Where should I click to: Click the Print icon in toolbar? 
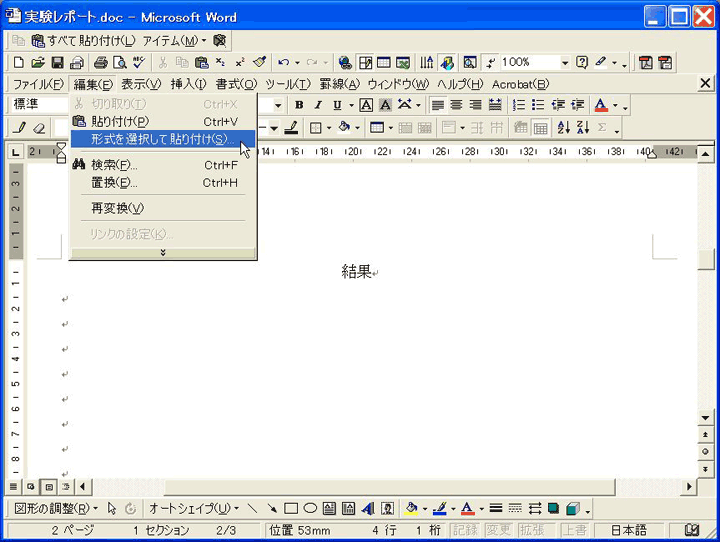point(101,63)
